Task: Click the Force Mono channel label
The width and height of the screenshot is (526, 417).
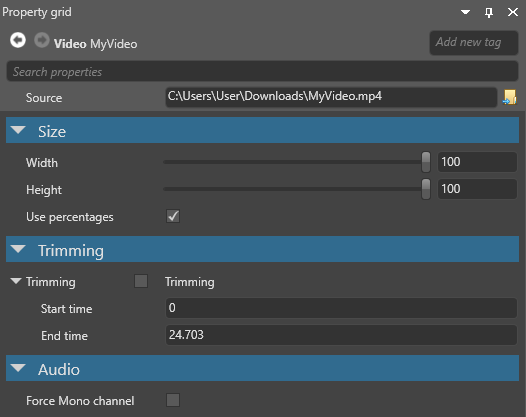Action: (80, 401)
